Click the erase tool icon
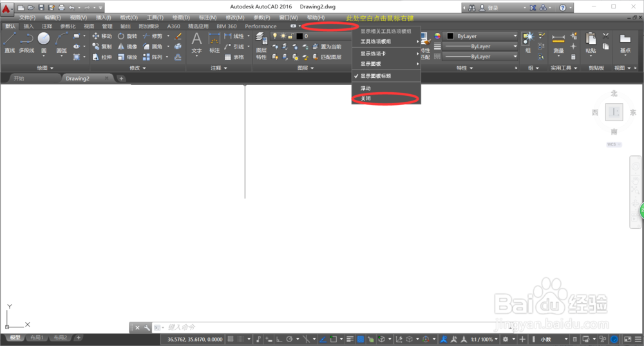The width and height of the screenshot is (644, 346). pyautogui.click(x=178, y=36)
